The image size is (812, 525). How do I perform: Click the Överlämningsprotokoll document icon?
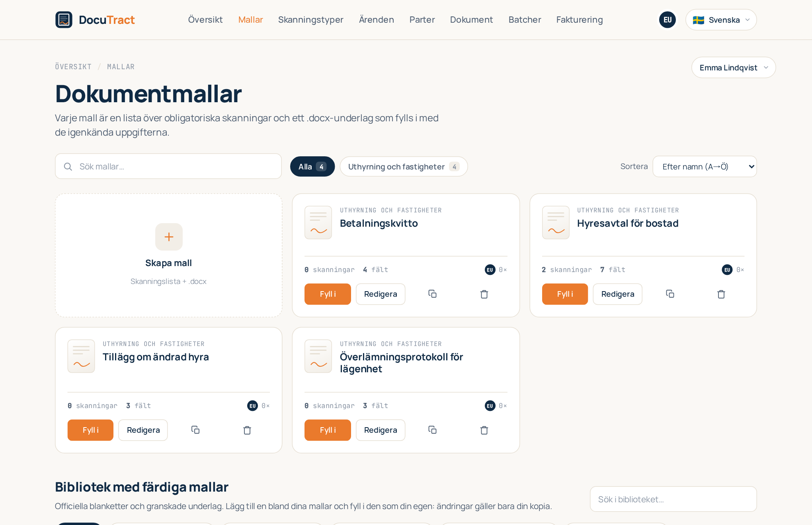pyautogui.click(x=318, y=356)
